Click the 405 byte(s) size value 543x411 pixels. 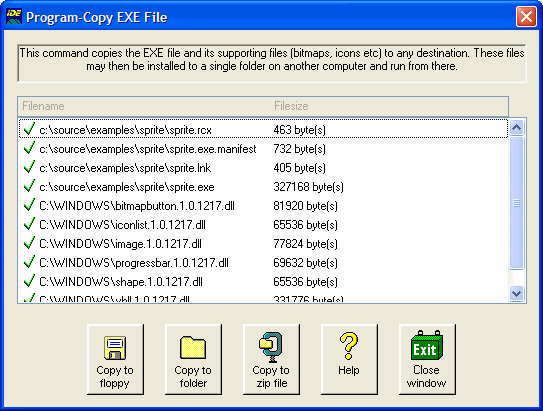click(300, 168)
